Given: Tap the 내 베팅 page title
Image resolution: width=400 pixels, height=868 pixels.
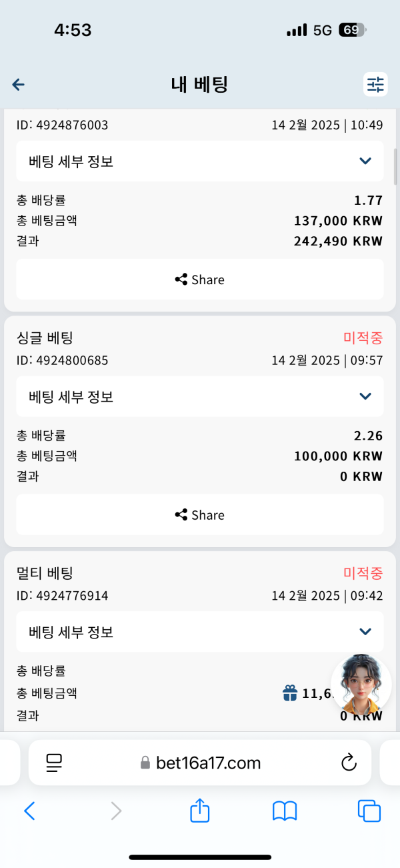Looking at the screenshot, I should tap(199, 85).
